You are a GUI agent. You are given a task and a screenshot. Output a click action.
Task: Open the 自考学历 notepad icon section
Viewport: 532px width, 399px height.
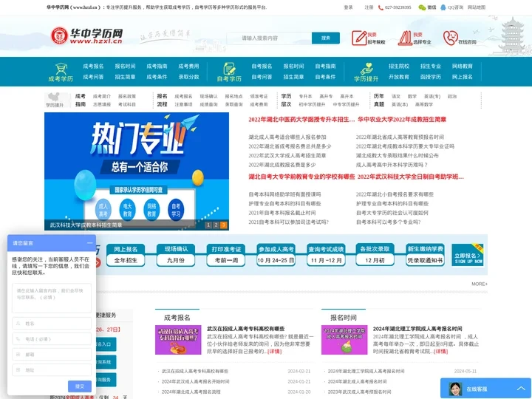(229, 72)
